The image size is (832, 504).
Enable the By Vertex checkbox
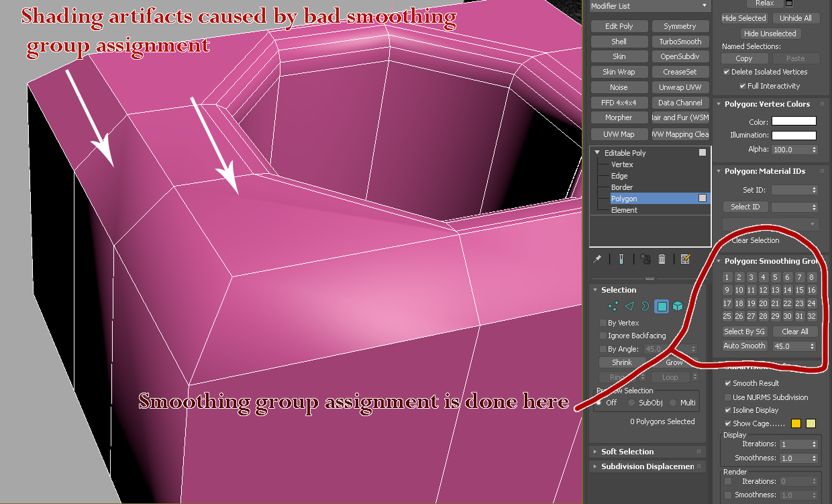coord(603,323)
